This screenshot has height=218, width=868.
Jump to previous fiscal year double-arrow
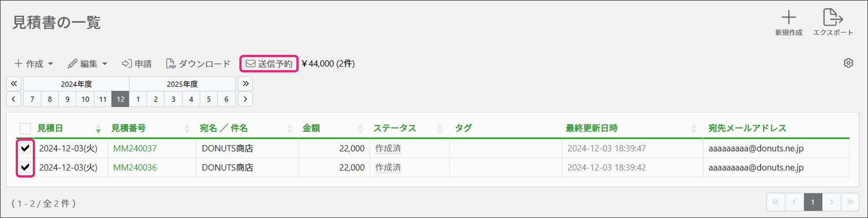point(13,84)
